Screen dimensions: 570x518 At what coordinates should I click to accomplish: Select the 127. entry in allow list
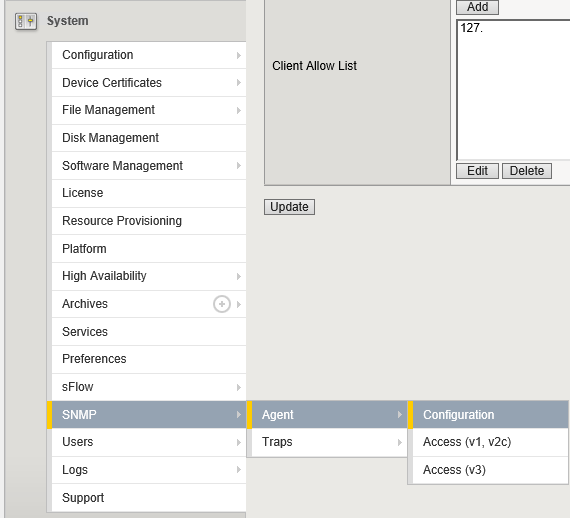click(x=471, y=28)
